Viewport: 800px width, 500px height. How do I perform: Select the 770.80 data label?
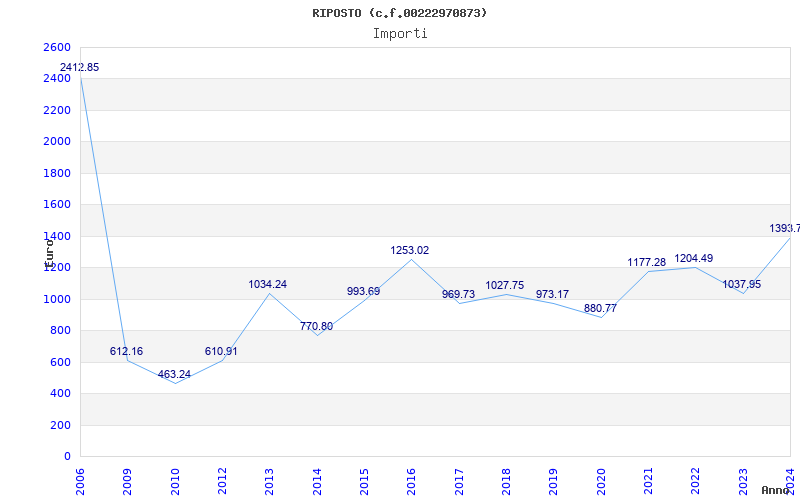coord(316,327)
